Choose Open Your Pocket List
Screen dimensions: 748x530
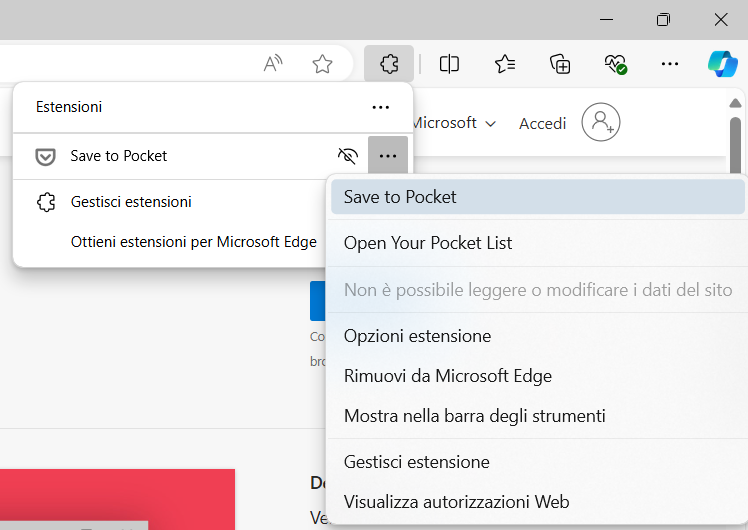tap(538, 243)
